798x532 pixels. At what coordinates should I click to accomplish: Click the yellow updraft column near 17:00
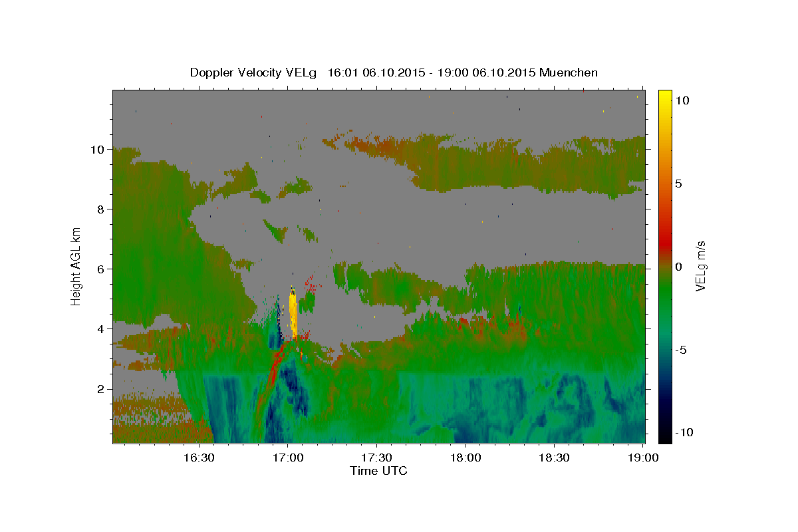293,314
